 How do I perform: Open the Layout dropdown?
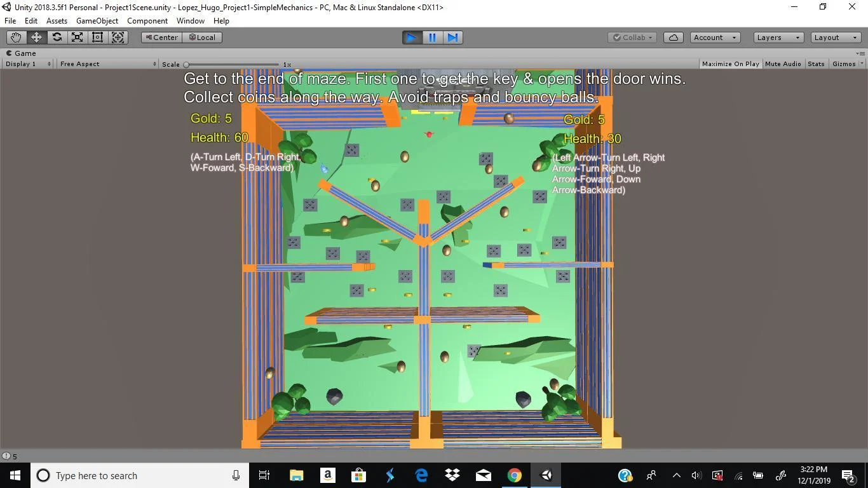coord(836,37)
